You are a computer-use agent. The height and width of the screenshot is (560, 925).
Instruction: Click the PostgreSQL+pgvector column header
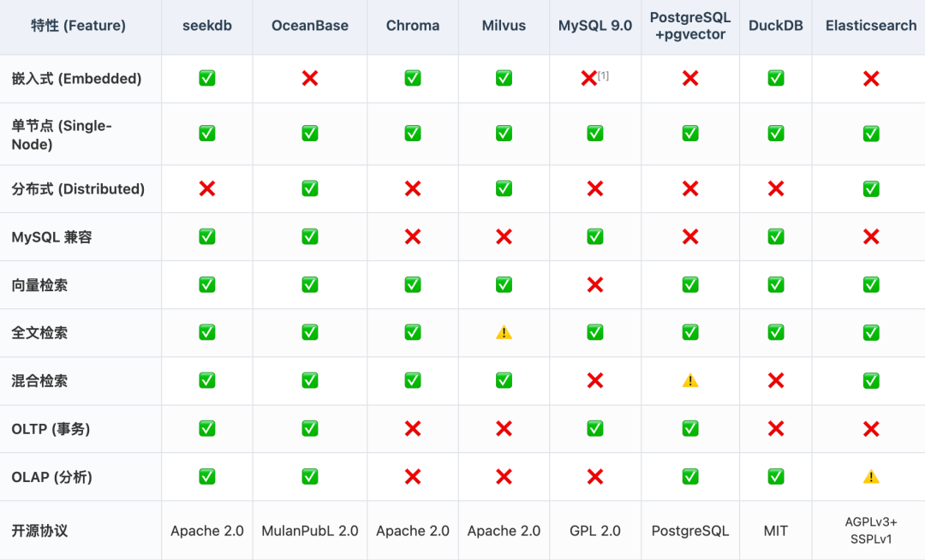click(689, 26)
